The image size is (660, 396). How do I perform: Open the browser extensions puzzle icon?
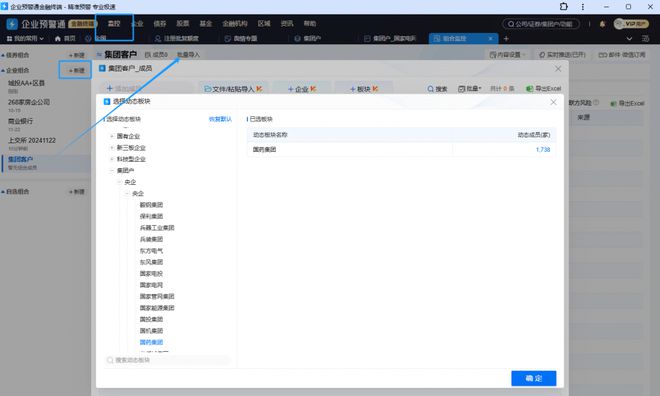(564, 6)
